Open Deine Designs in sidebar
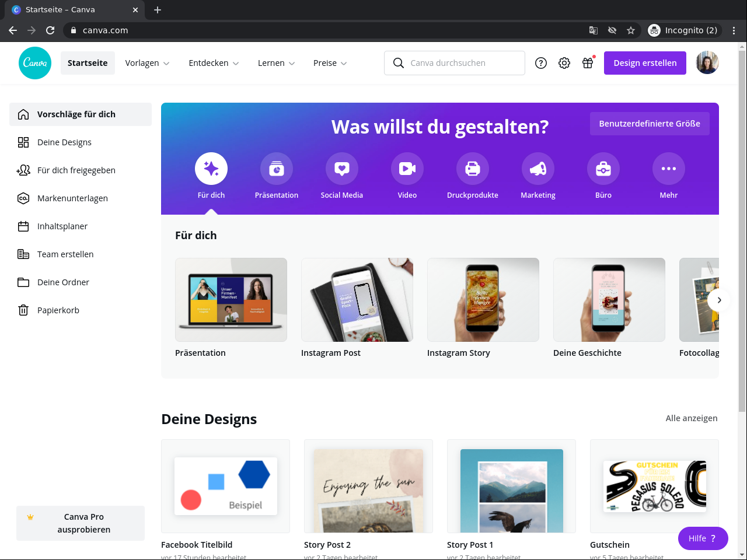This screenshot has height=560, width=747. tap(81, 142)
